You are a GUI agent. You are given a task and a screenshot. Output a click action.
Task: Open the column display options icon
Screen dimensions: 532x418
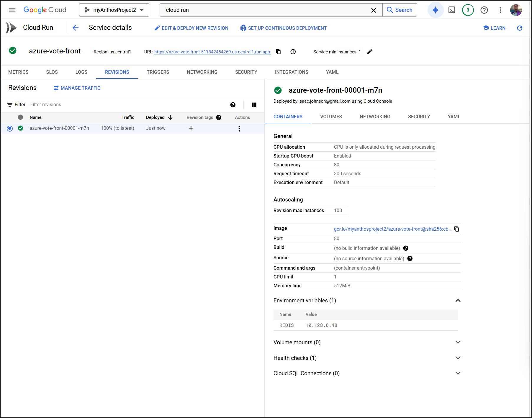tap(254, 105)
